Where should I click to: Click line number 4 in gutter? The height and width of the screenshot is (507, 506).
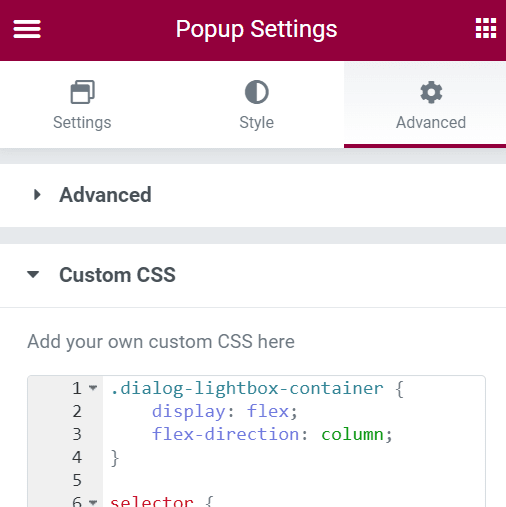click(77, 457)
